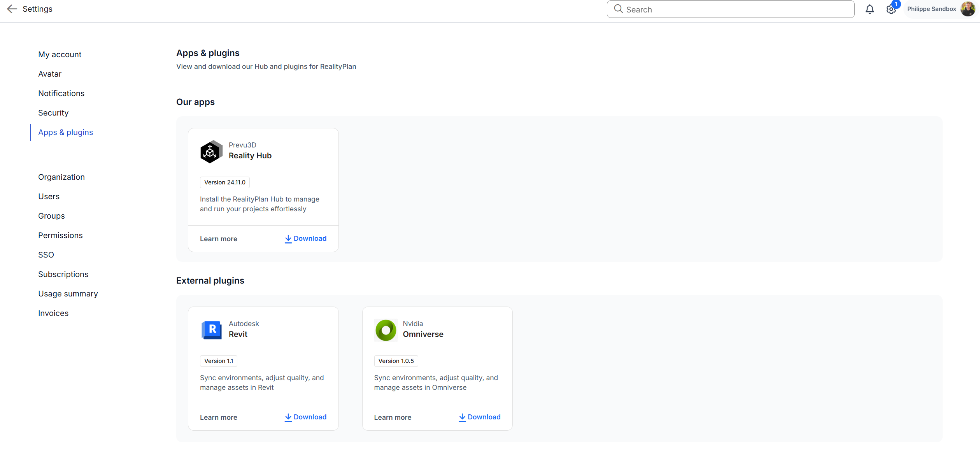980x468 pixels.
Task: Select Usage summary in sidebar
Action: (x=68, y=294)
